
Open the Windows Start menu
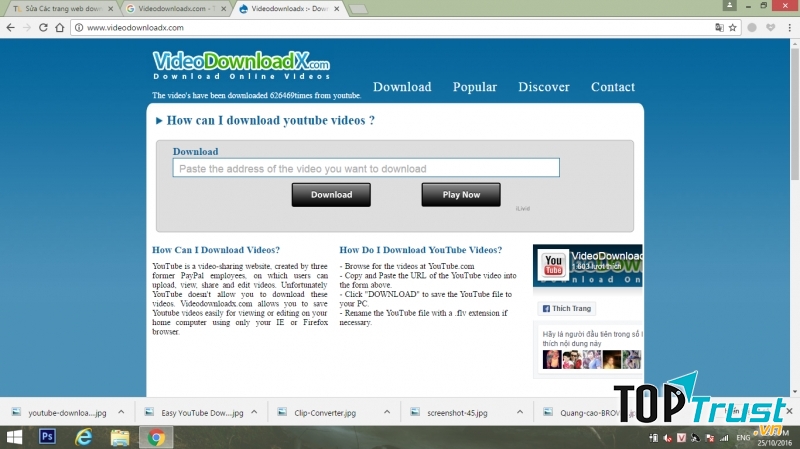point(14,437)
